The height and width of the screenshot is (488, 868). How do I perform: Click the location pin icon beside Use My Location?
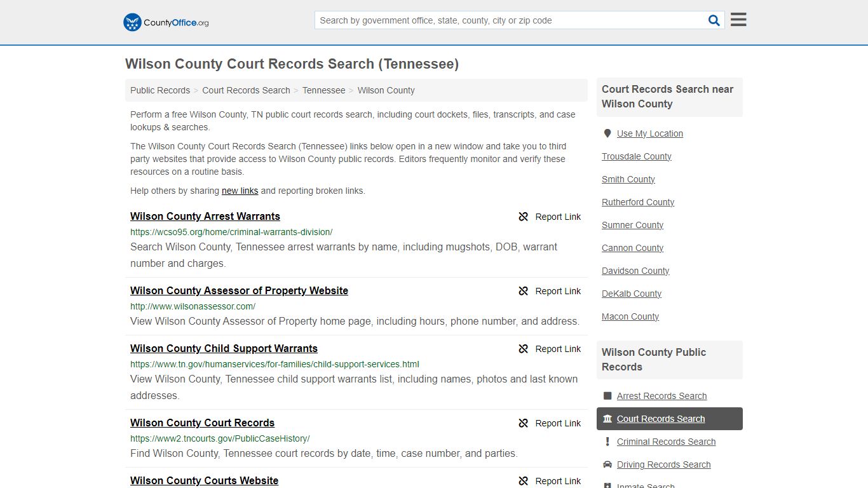(x=607, y=133)
